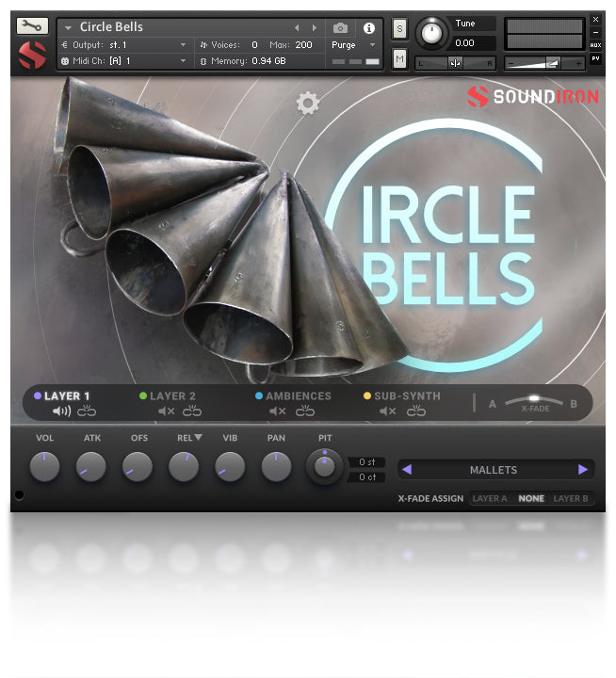This screenshot has width=616, height=678.
Task: Mute Layer 1 speaker icon
Action: [61, 412]
